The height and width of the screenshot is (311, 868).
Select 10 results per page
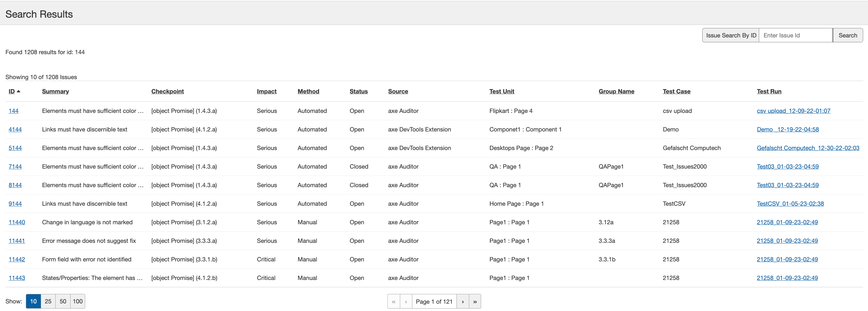click(33, 301)
